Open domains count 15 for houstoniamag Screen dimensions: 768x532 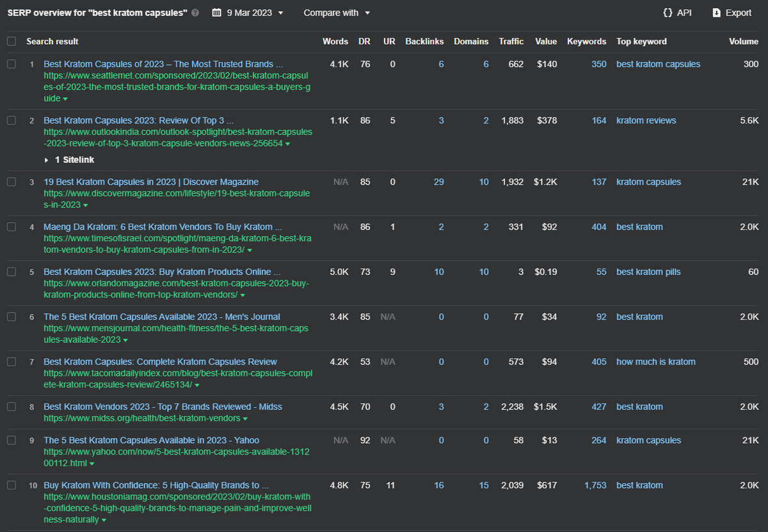click(x=484, y=485)
